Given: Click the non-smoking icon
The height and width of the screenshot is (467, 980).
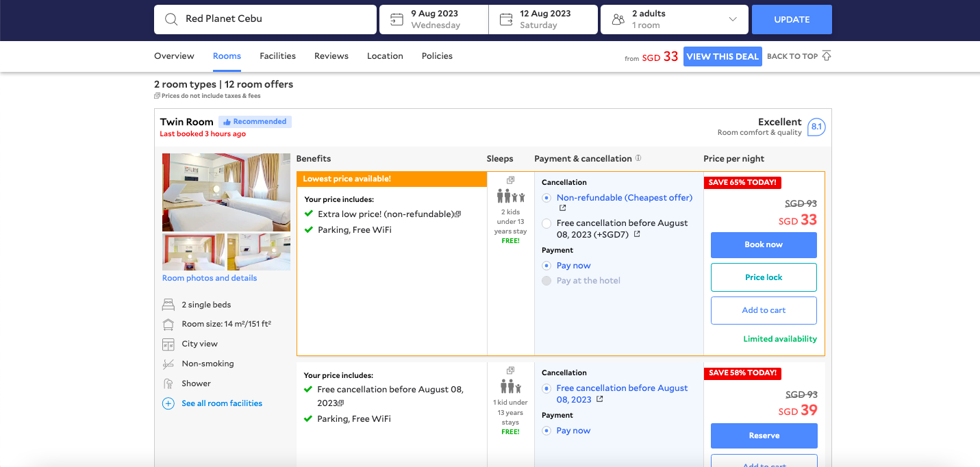Looking at the screenshot, I should 168,364.
